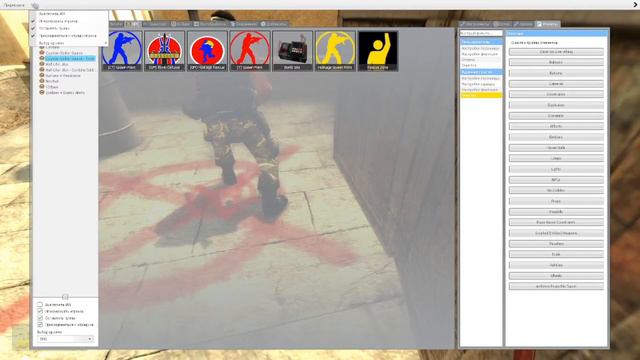Click the Effects cleanup button
Image resolution: width=640 pixels, height=360 pixels.
click(556, 127)
